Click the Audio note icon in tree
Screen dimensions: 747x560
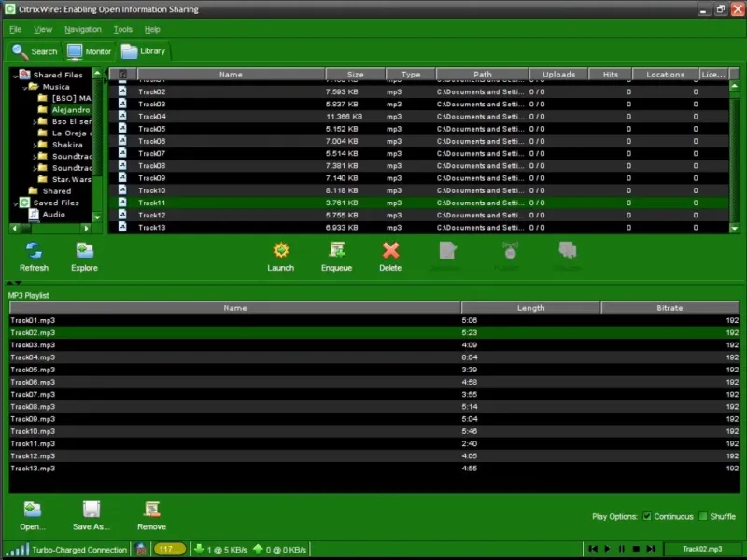coord(34,215)
